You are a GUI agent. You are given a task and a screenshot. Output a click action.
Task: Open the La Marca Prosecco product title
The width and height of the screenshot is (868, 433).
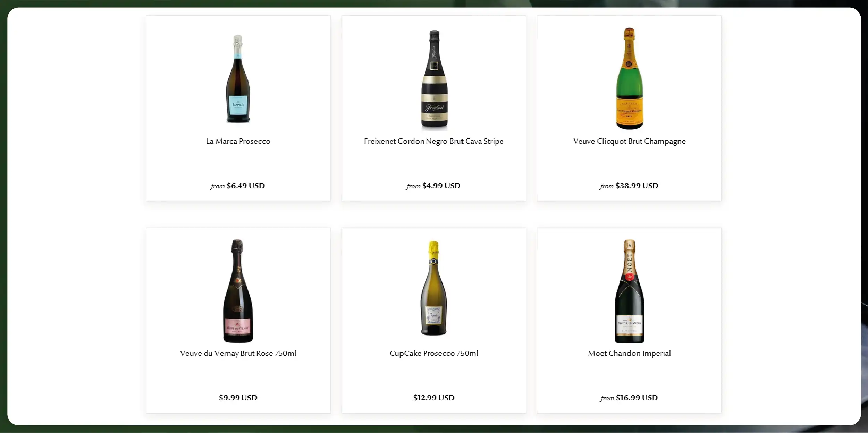(x=238, y=141)
